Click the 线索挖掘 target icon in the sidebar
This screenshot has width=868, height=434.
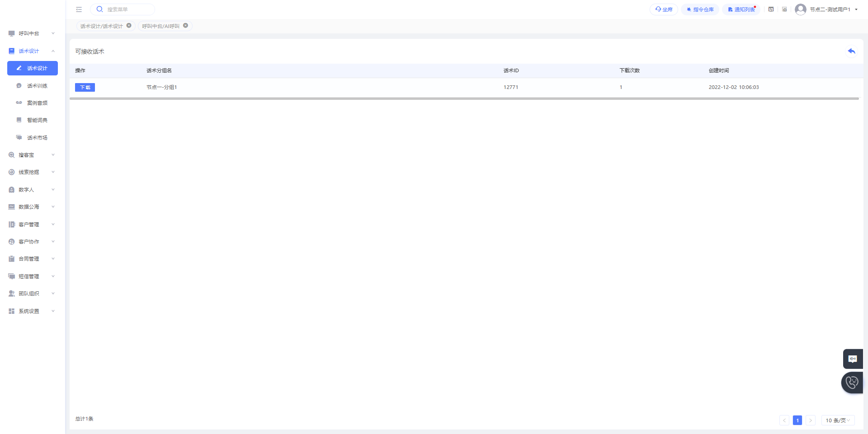[12, 172]
